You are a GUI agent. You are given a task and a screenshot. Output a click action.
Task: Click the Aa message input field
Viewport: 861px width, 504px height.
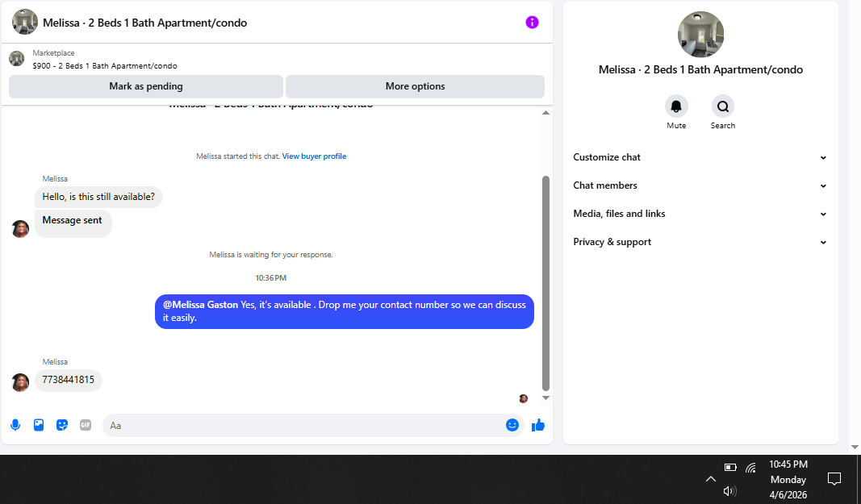(x=305, y=426)
